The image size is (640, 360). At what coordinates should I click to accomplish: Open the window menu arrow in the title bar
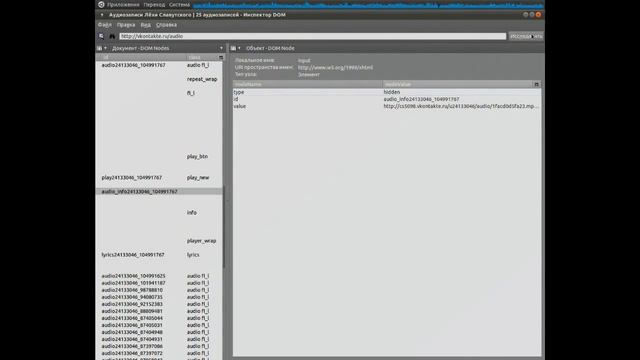(x=102, y=15)
